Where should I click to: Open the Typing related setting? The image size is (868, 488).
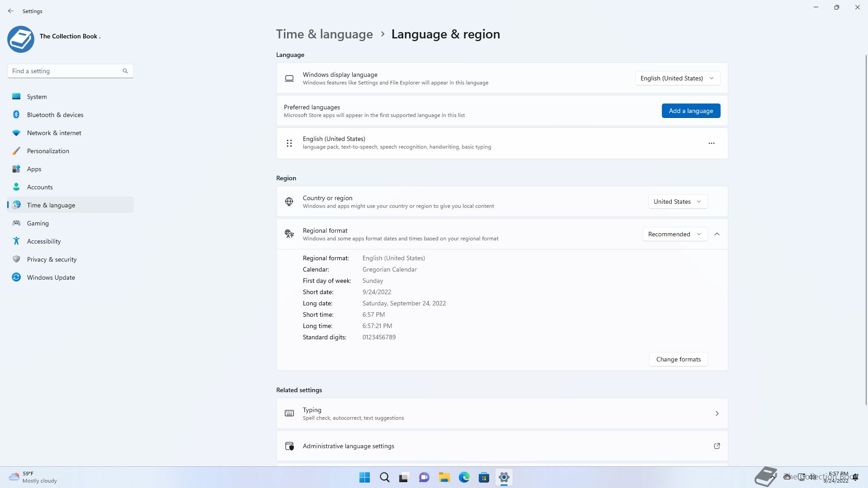coord(502,413)
